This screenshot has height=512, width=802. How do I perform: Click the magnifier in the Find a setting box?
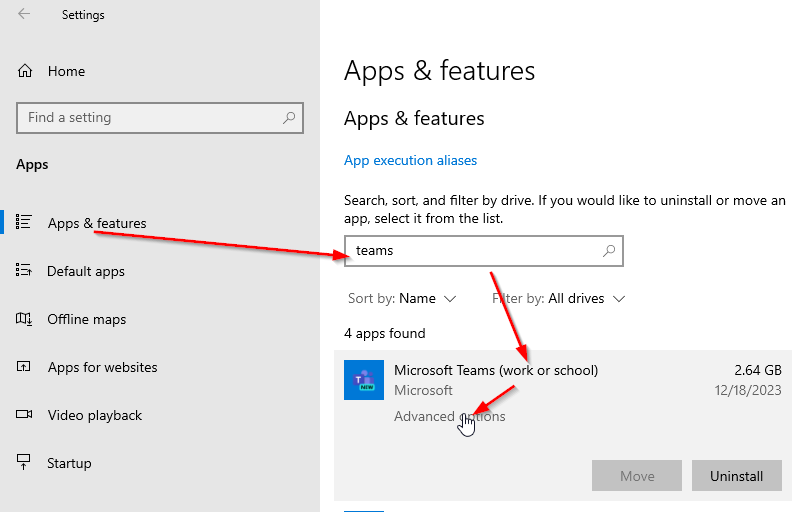(289, 118)
